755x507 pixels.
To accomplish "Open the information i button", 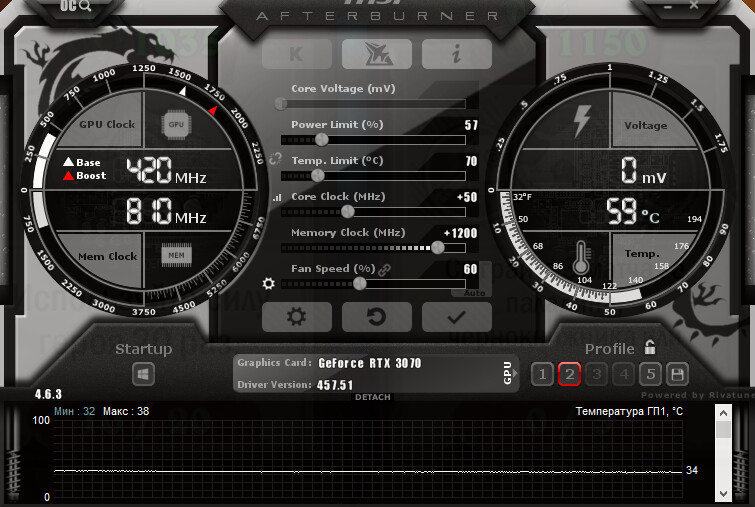I will coord(456,54).
